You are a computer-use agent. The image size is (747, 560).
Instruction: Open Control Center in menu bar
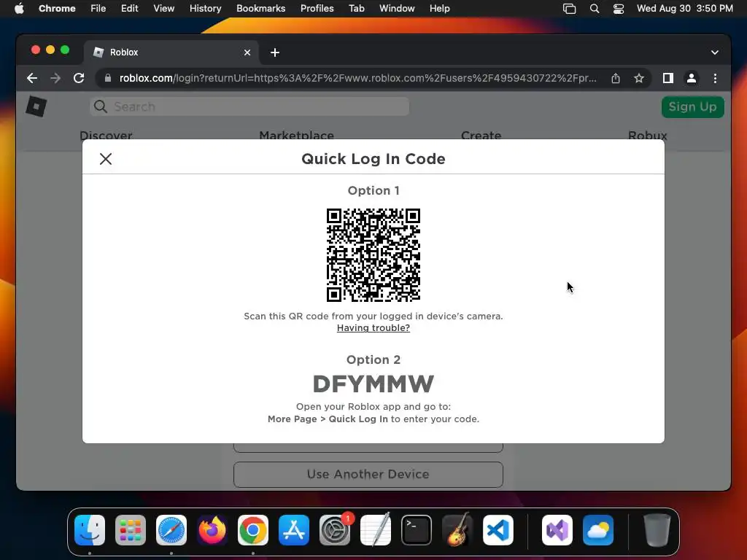619,9
